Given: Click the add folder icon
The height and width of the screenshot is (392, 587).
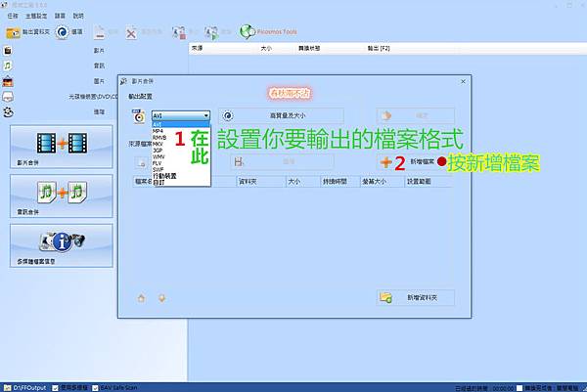Looking at the screenshot, I should pyautogui.click(x=385, y=298).
